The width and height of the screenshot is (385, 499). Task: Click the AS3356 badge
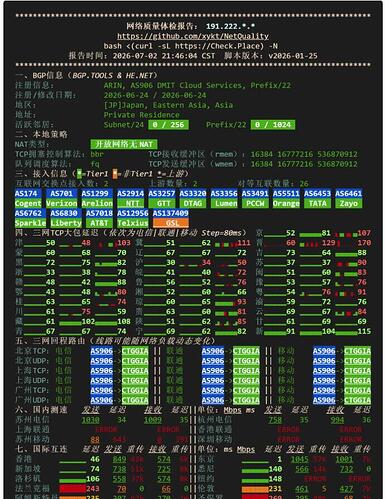click(224, 194)
